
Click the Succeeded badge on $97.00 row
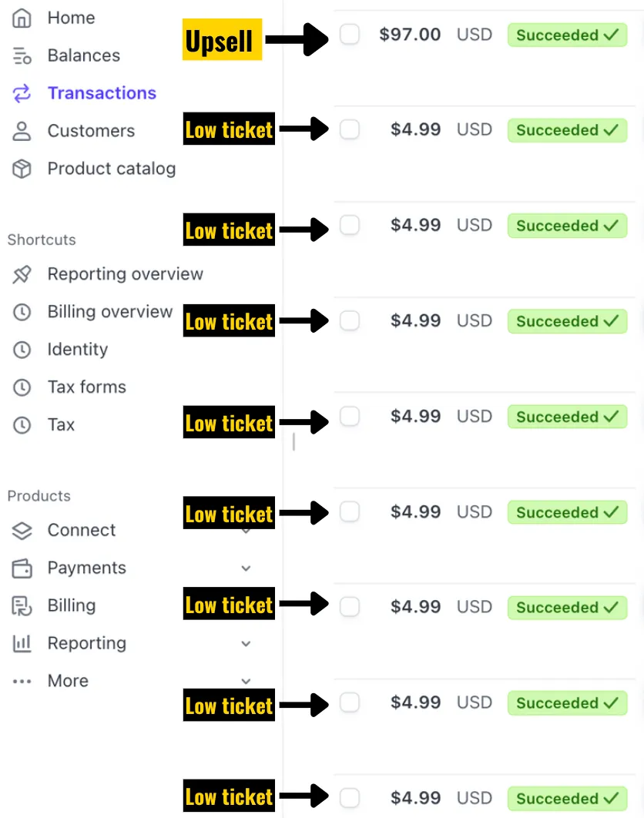(x=567, y=35)
